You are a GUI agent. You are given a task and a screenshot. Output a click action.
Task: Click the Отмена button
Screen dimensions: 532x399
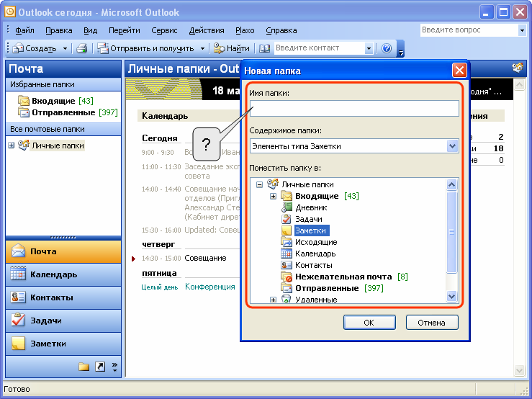point(432,322)
